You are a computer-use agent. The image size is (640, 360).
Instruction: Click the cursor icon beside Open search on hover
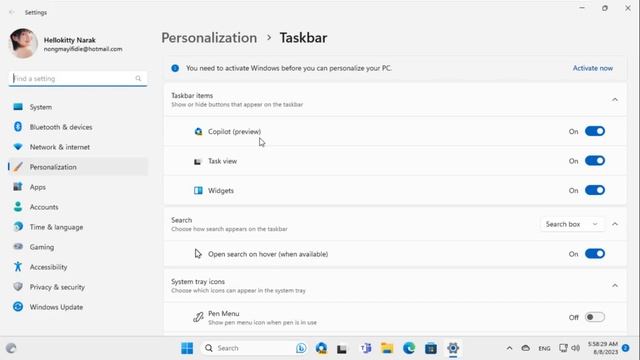[198, 254]
